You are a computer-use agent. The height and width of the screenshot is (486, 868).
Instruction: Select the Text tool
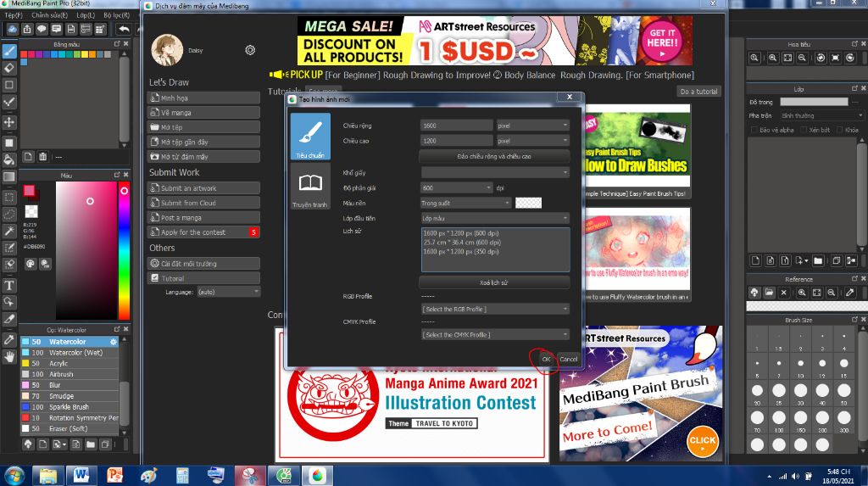9,285
